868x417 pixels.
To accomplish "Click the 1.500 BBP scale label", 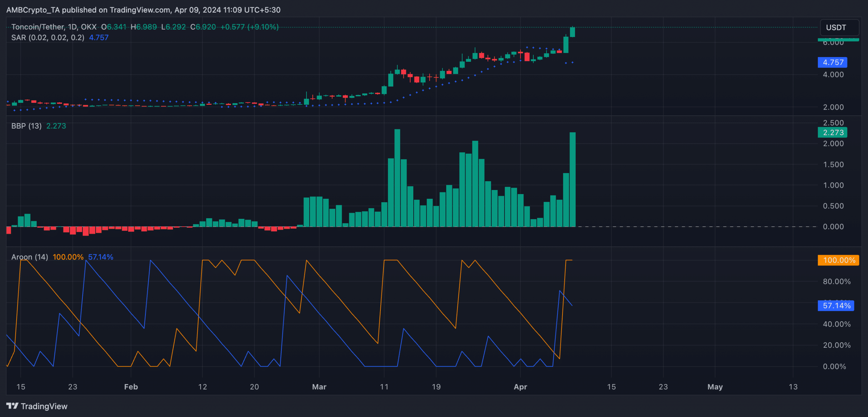I will [833, 165].
